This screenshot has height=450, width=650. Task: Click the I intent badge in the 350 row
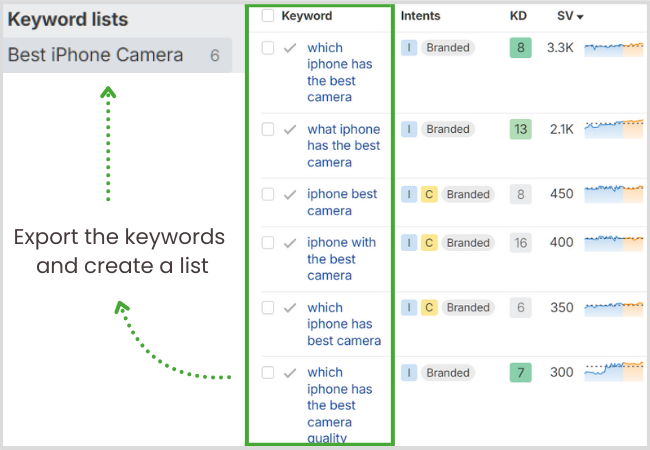(409, 307)
